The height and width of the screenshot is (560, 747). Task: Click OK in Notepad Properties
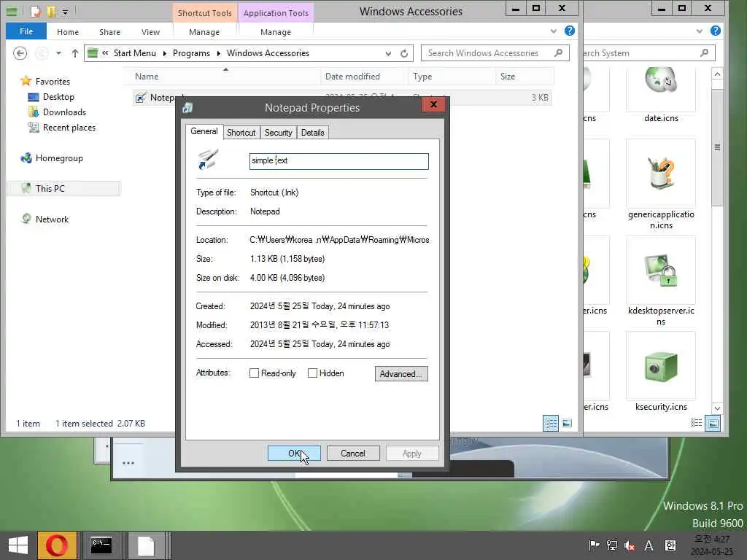click(294, 454)
